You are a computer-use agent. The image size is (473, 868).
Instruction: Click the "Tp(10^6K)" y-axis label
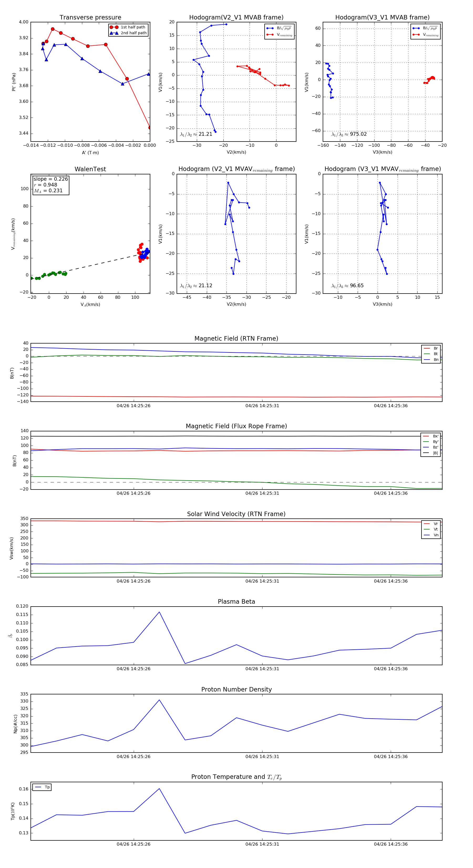tap(13, 811)
